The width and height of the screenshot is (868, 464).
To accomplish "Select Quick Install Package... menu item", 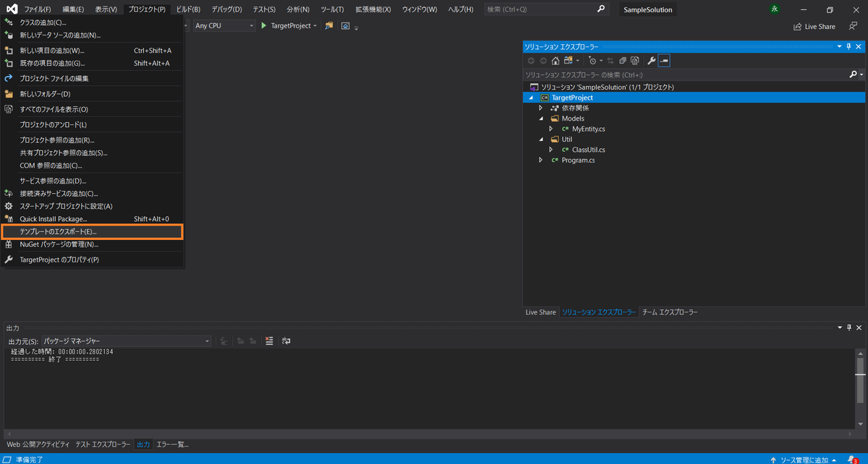I will [x=93, y=218].
